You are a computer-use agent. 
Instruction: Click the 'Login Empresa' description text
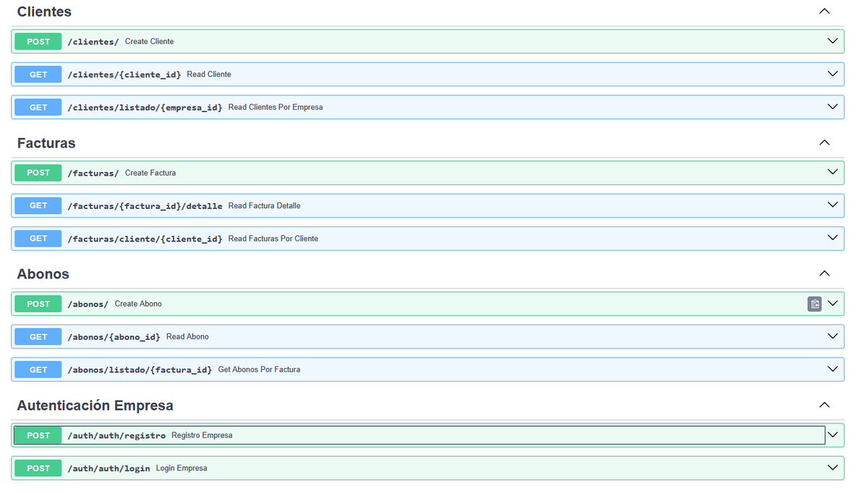point(182,468)
